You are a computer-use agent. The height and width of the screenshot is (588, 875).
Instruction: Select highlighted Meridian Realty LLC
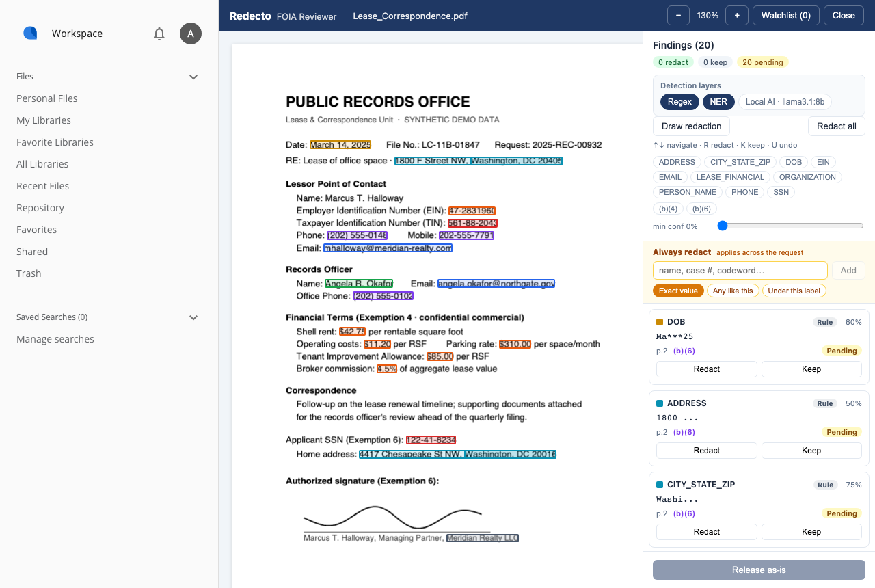[x=483, y=538]
